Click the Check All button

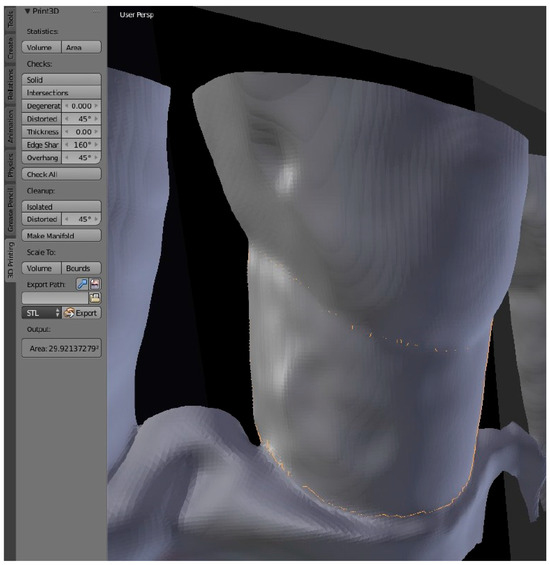[x=61, y=174]
